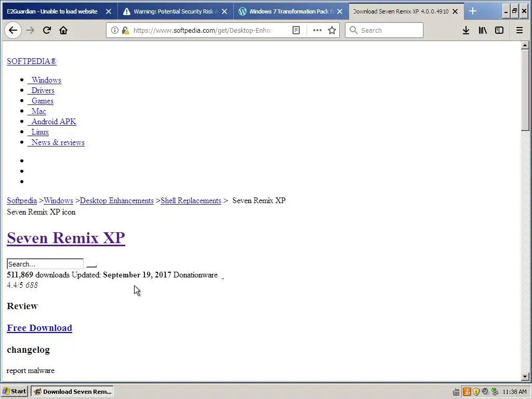The image size is (532, 399).
Task: Open the Linux category link
Action: pos(38,132)
